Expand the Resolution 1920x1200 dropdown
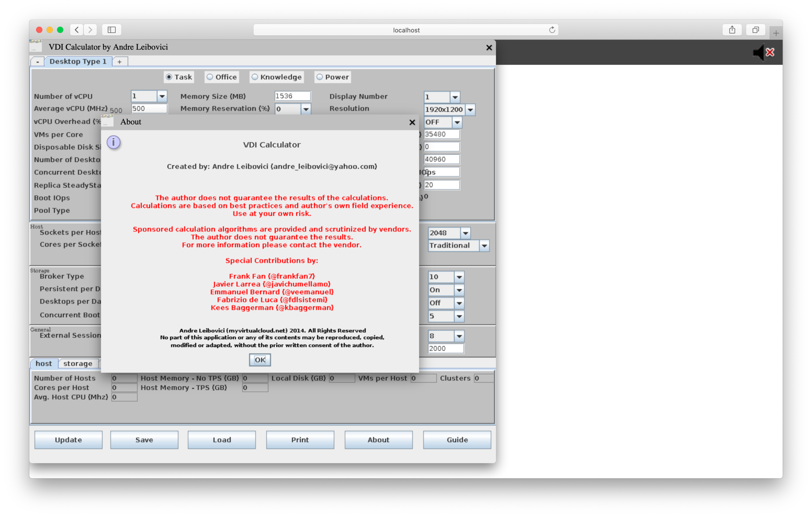 tap(470, 110)
